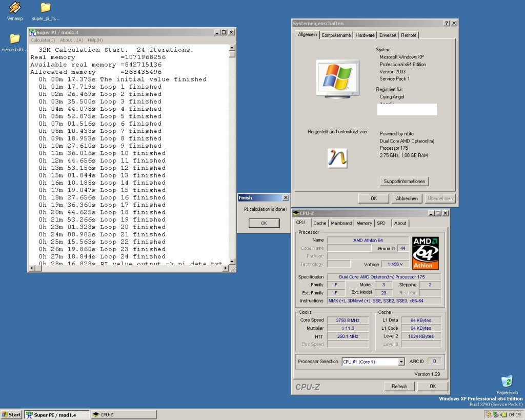
Task: Select the Remote tab
Action: click(409, 35)
